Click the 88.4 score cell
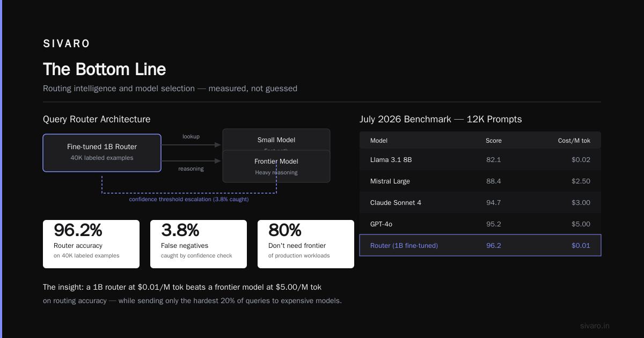This screenshot has width=644, height=338. pyautogui.click(x=494, y=181)
